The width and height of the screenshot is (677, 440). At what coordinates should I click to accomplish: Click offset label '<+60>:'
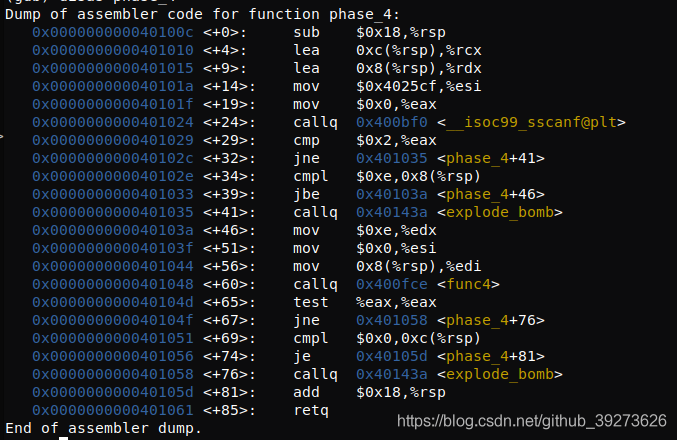tap(229, 284)
